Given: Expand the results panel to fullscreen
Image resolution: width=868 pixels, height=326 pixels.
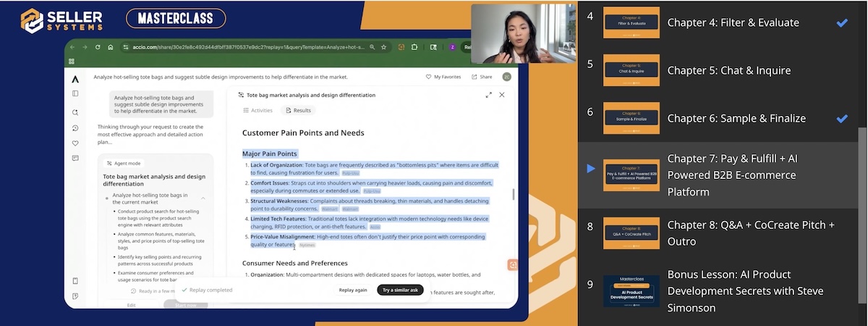Looking at the screenshot, I should tap(489, 95).
